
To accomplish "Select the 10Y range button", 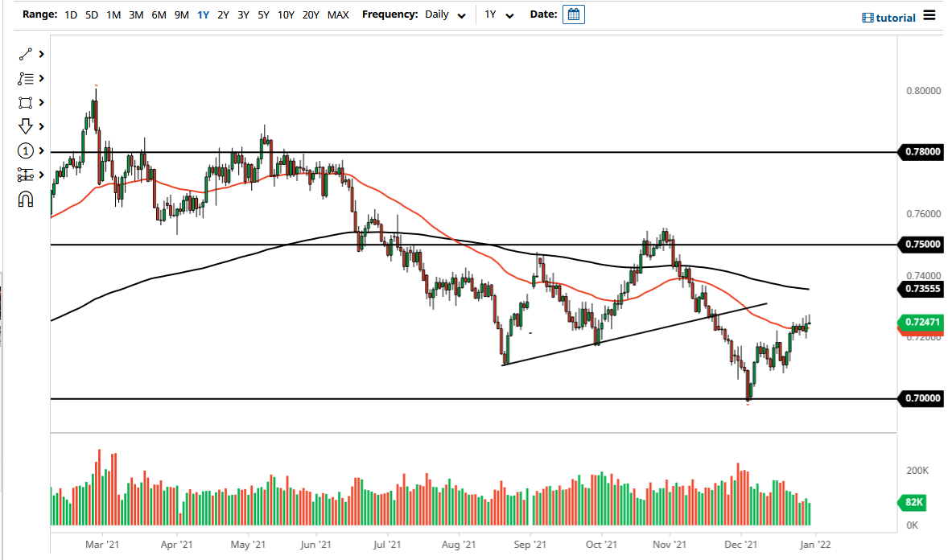I will pos(286,14).
